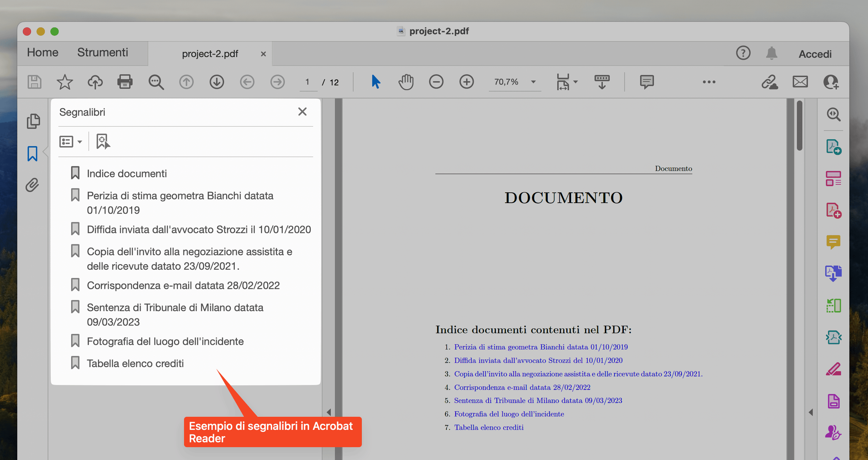Click Accedi to sign in
Screen dimensions: 868x460
click(815, 54)
